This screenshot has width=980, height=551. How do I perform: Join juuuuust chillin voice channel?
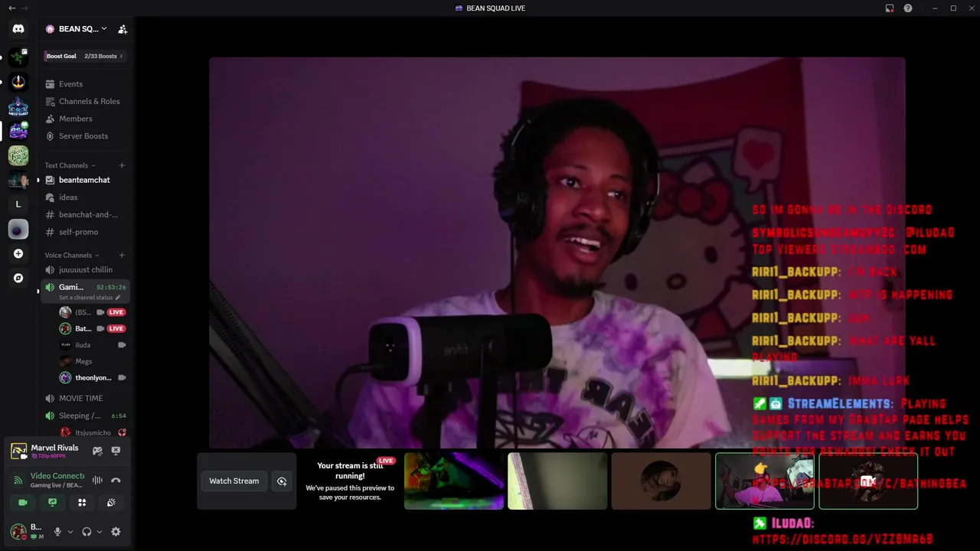pos(85,269)
